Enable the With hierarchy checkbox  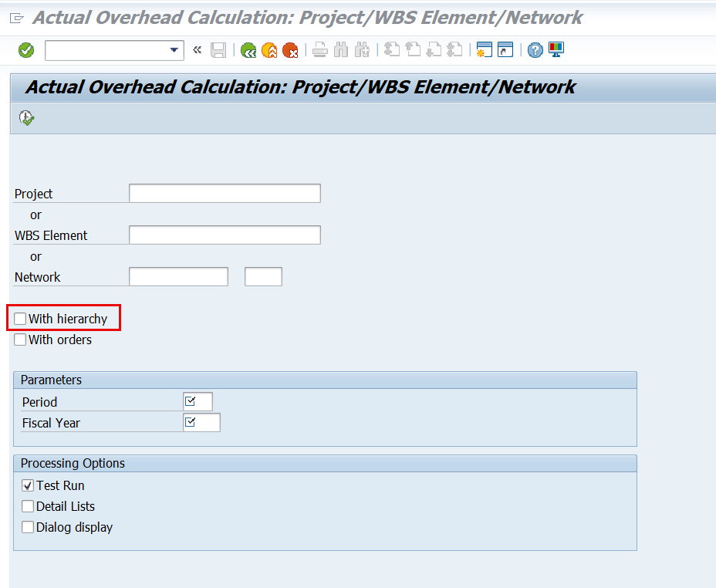point(20,319)
